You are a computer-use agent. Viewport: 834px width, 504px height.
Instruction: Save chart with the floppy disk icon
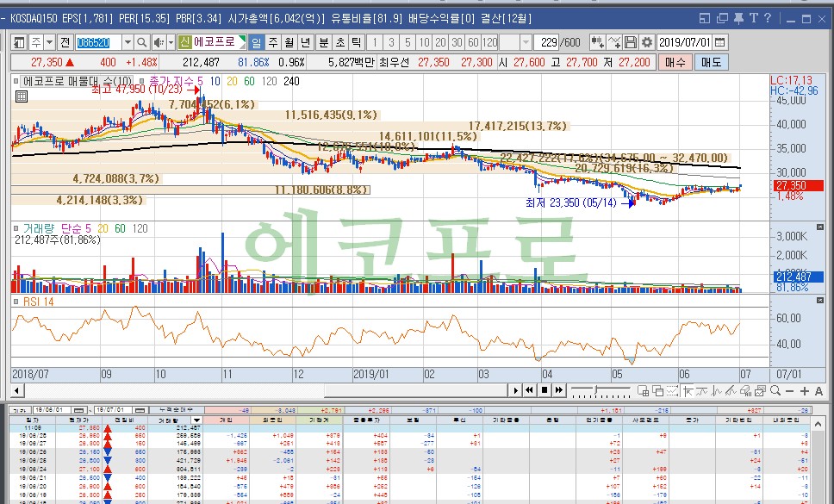(631, 42)
